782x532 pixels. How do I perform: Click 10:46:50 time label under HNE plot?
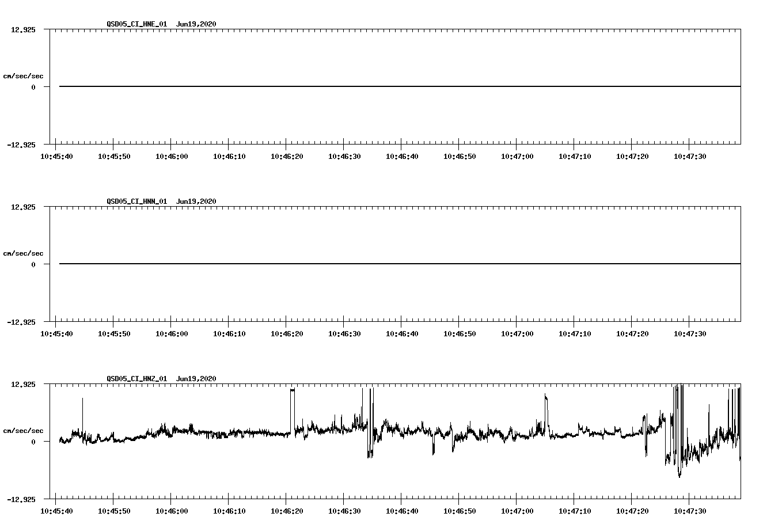tap(460, 157)
